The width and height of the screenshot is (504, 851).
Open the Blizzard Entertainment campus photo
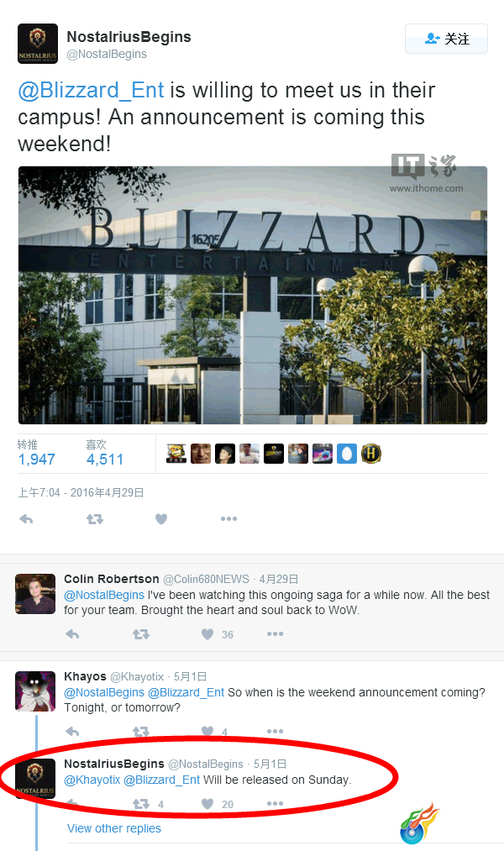tap(253, 295)
